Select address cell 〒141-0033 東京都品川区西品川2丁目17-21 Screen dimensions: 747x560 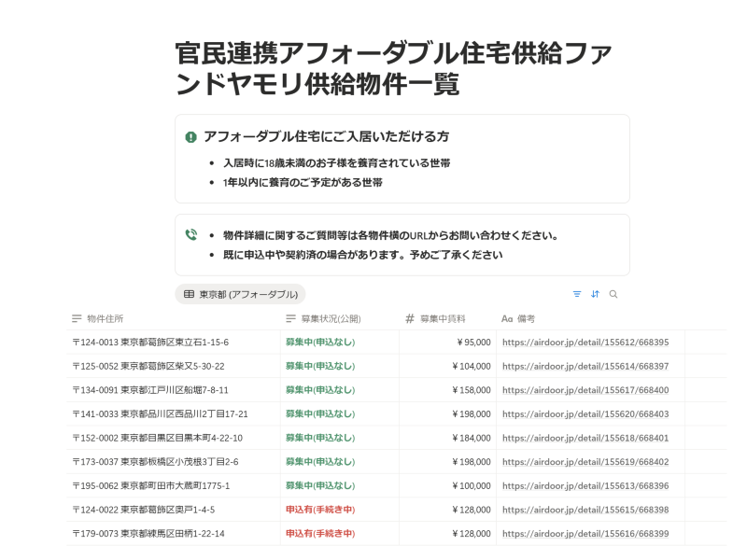pyautogui.click(x=174, y=413)
